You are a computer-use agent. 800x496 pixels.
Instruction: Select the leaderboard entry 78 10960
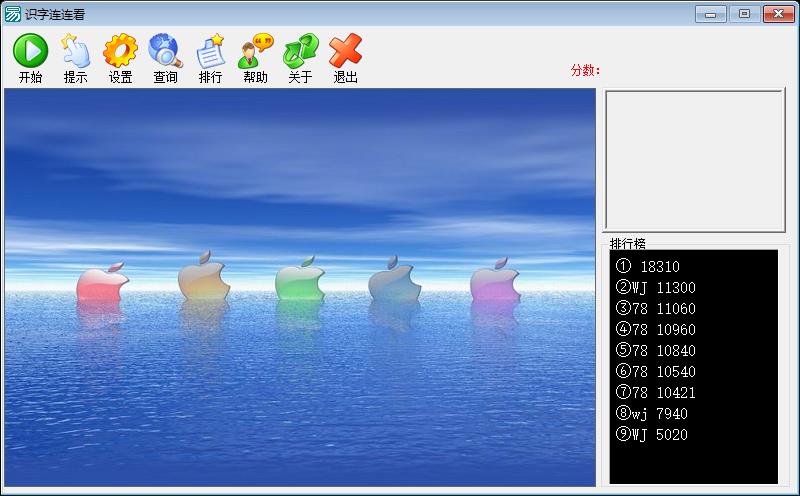tap(656, 329)
